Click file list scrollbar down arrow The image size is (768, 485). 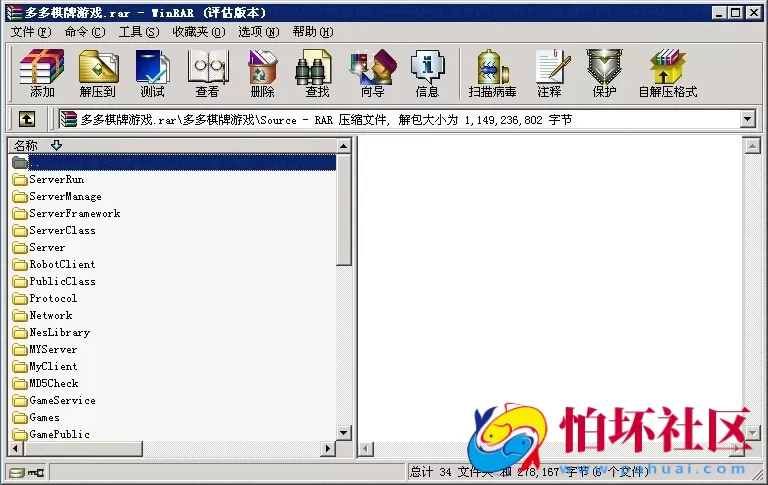click(344, 432)
